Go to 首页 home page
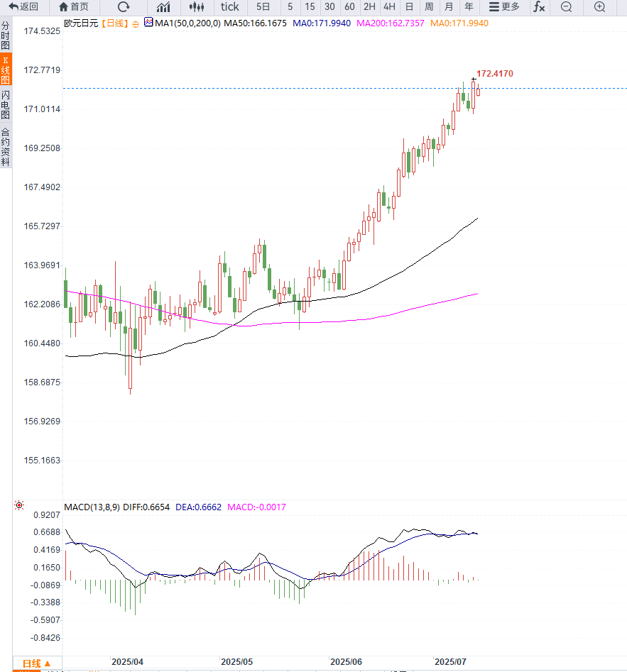Screen dimensions: 627x672 (x=74, y=7)
